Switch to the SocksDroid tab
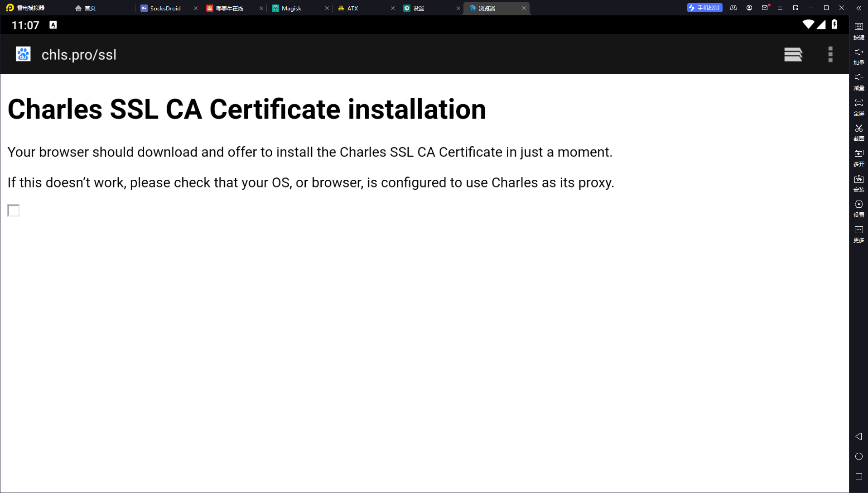The image size is (868, 493). pos(165,8)
